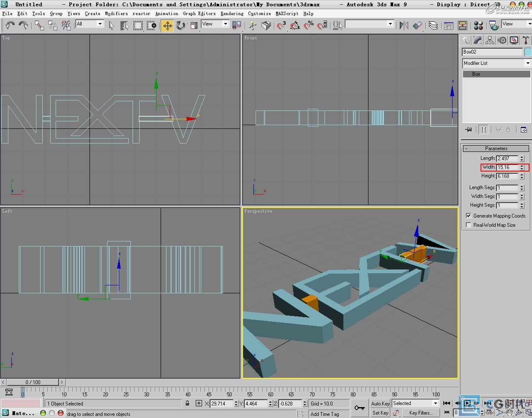Click the Undo arrow in the toolbar
532x418 pixels.
point(10,26)
